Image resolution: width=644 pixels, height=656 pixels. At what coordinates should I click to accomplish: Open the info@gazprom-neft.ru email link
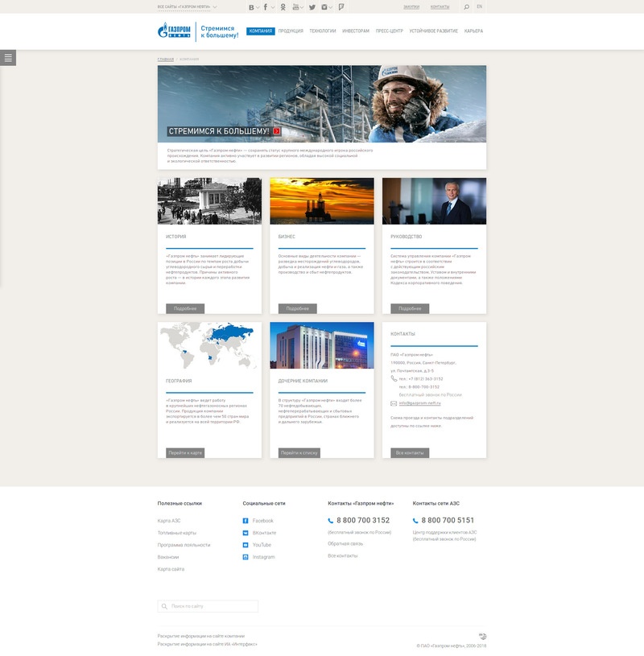click(x=419, y=403)
